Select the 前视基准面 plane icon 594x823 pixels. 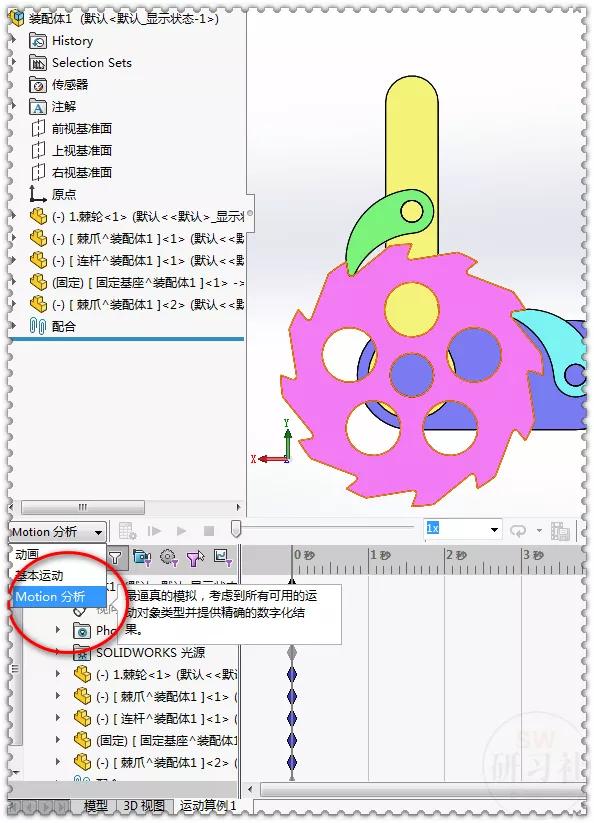point(38,129)
